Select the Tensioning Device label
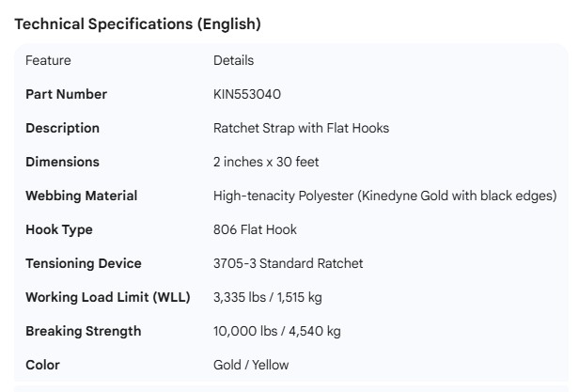 [x=83, y=263]
